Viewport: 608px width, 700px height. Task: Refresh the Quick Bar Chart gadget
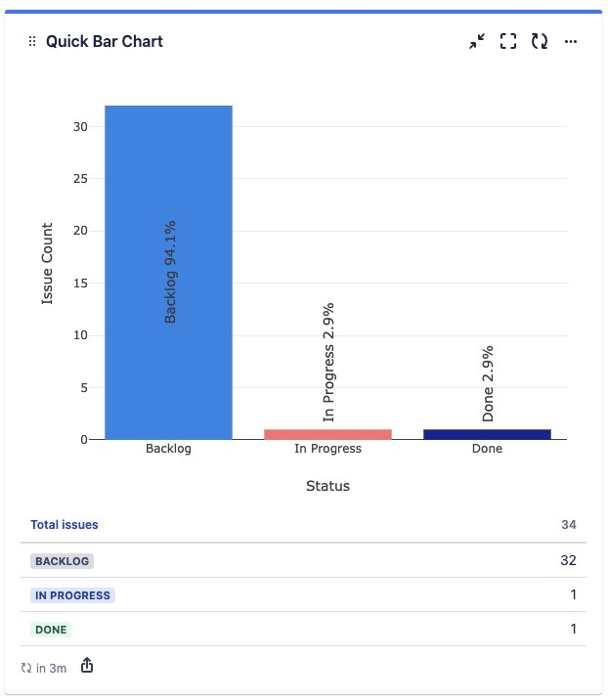(540, 41)
